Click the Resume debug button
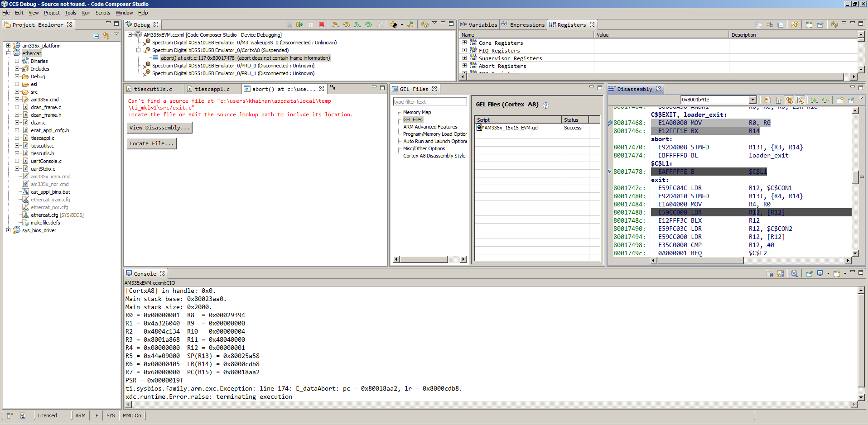 pyautogui.click(x=299, y=24)
